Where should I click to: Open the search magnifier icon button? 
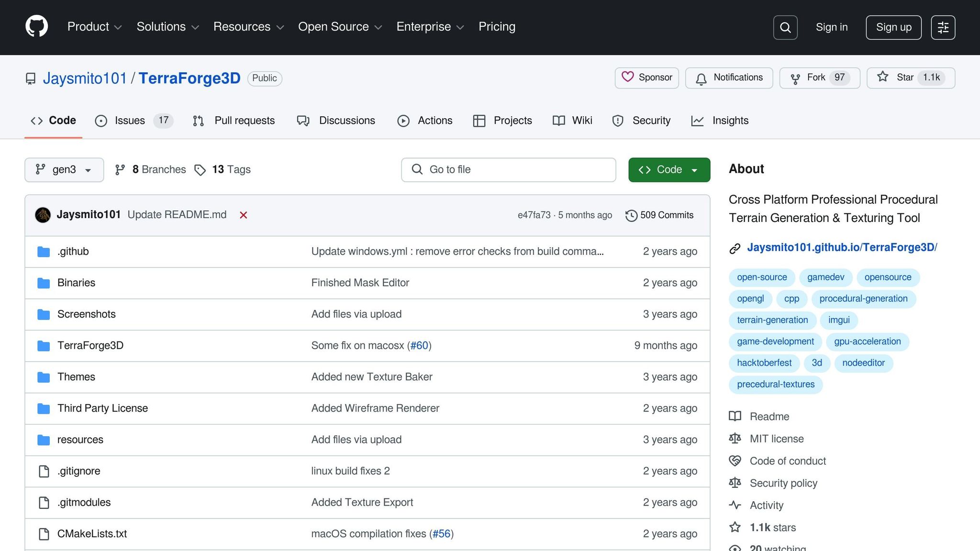[x=785, y=27]
